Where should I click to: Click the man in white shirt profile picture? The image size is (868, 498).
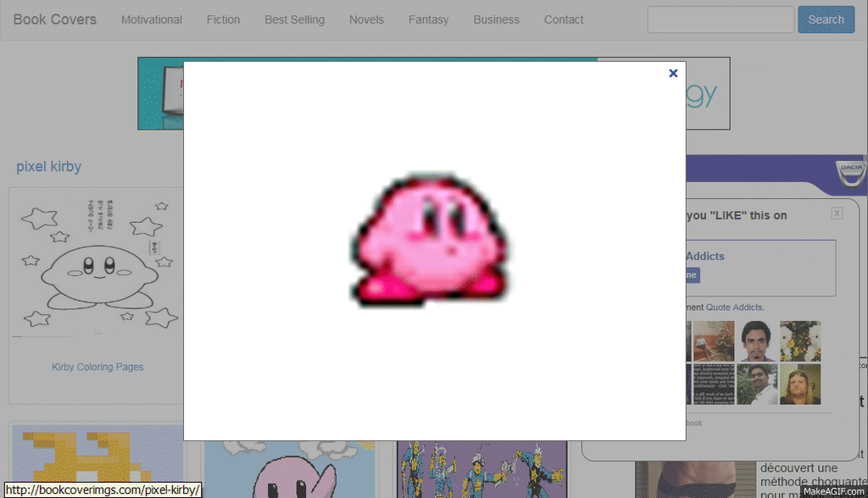tap(757, 384)
